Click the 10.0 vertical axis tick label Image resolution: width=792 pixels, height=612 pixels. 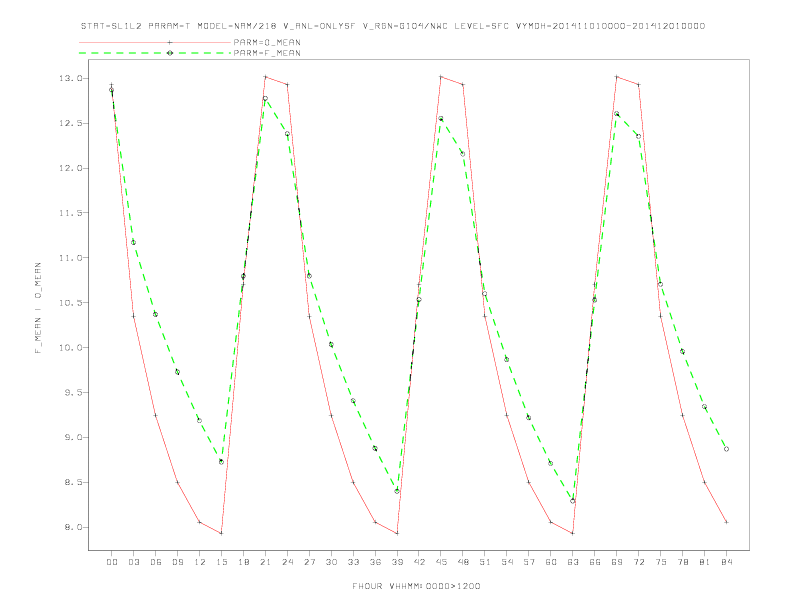click(x=70, y=348)
